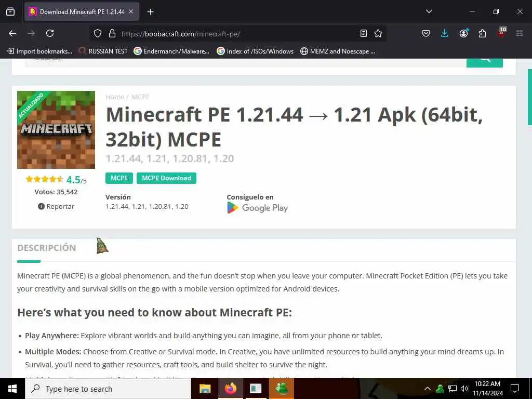Open the Windows Start menu
Screen dimensions: 532x399
[x=12, y=389]
